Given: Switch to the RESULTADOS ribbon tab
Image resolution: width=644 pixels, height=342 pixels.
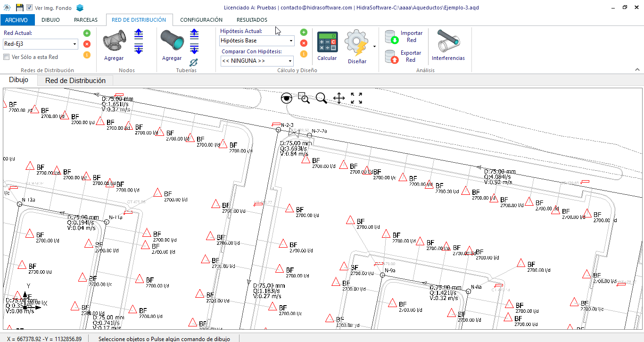Looking at the screenshot, I should (x=252, y=20).
